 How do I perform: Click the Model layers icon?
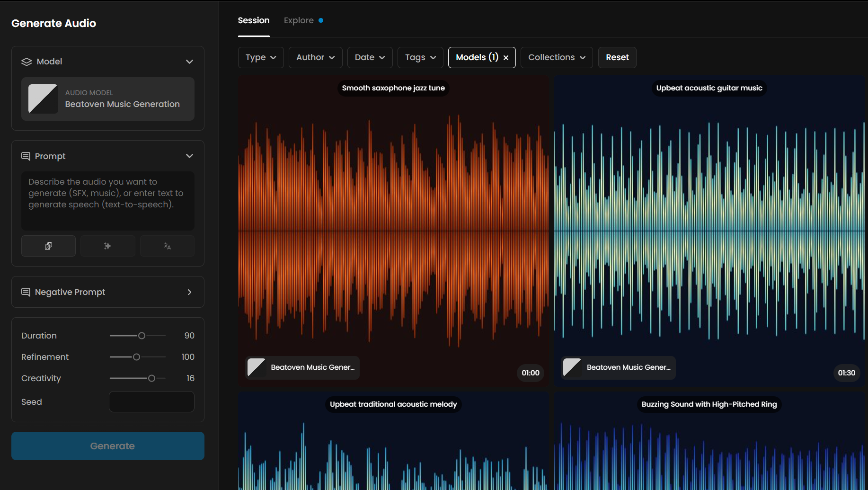pos(27,62)
